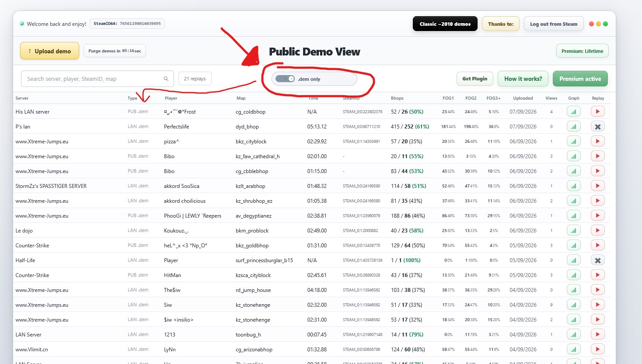The image size is (642, 364).
Task: Play replay for His LAN server row
Action: coord(597,112)
